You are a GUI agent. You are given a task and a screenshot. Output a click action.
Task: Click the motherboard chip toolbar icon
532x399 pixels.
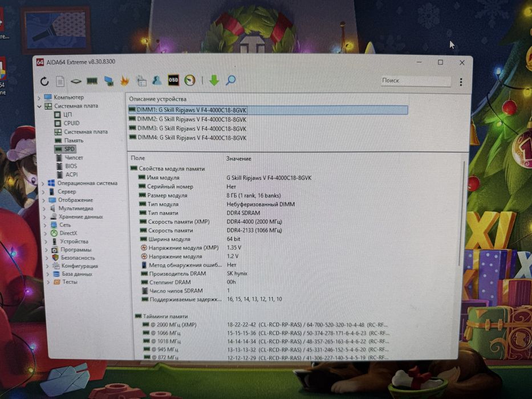click(x=76, y=81)
